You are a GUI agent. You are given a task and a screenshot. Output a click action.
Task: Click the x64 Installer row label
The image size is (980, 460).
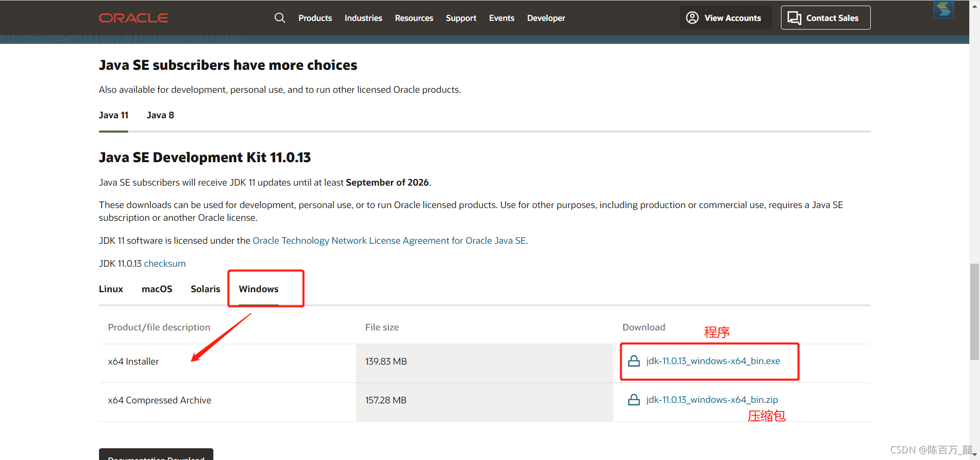(x=133, y=362)
